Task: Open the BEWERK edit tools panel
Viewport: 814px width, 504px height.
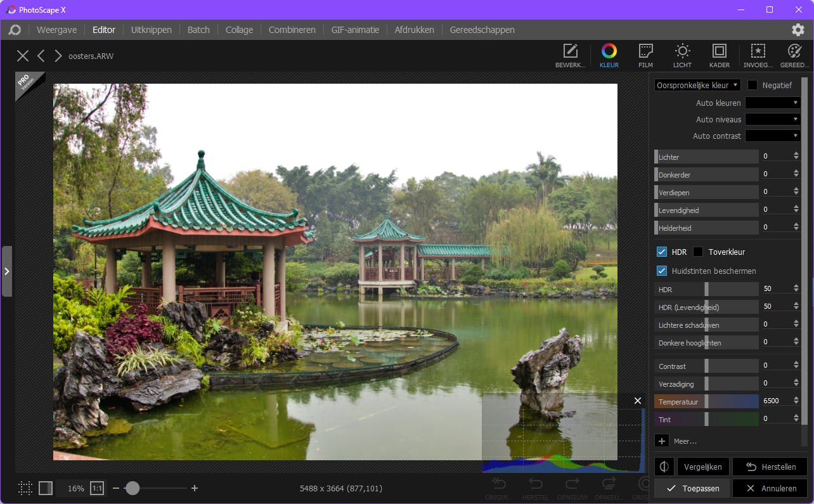Action: tap(571, 56)
